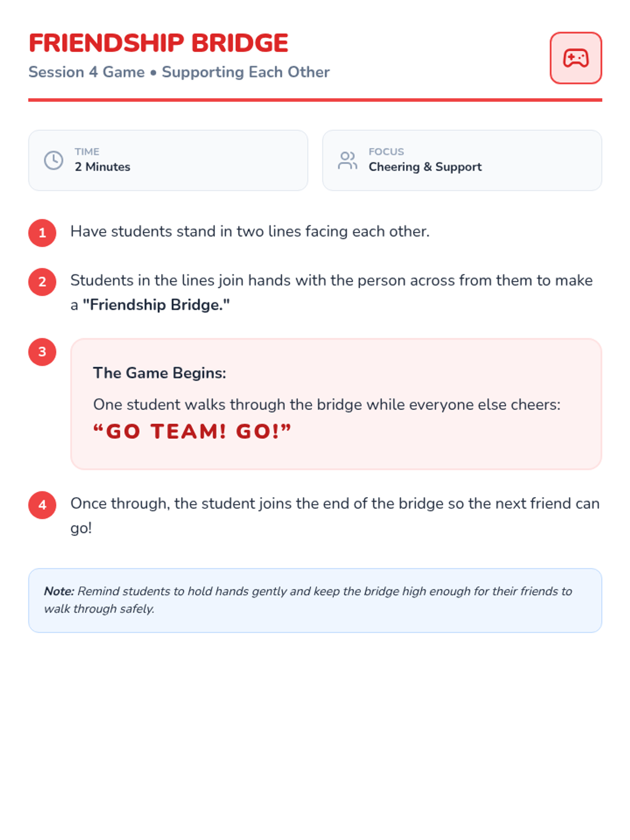Image resolution: width=630 pixels, height=840 pixels.
Task: Click the bold "Friendship Bridge." phrase
Action: 156,305
